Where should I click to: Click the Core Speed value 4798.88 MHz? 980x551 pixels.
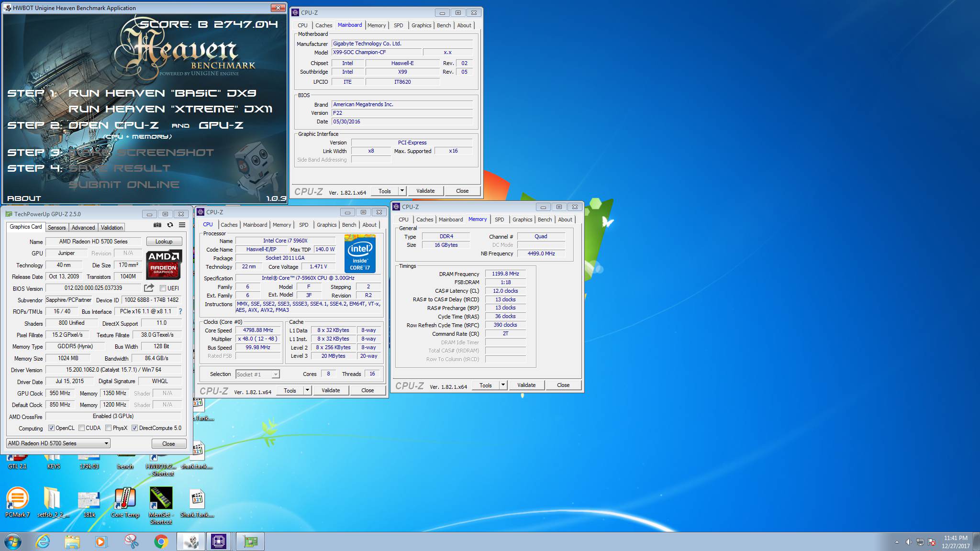258,331
